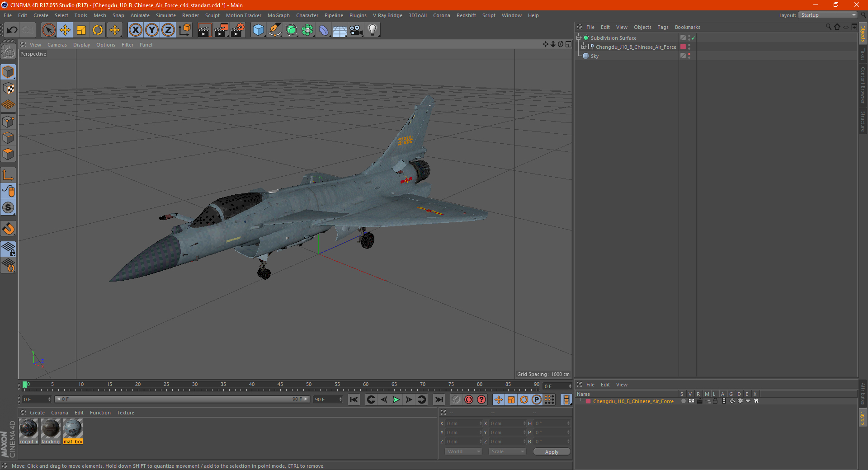Image resolution: width=868 pixels, height=470 pixels.
Task: Click the blue Cube primitive icon
Action: pyautogui.click(x=258, y=30)
